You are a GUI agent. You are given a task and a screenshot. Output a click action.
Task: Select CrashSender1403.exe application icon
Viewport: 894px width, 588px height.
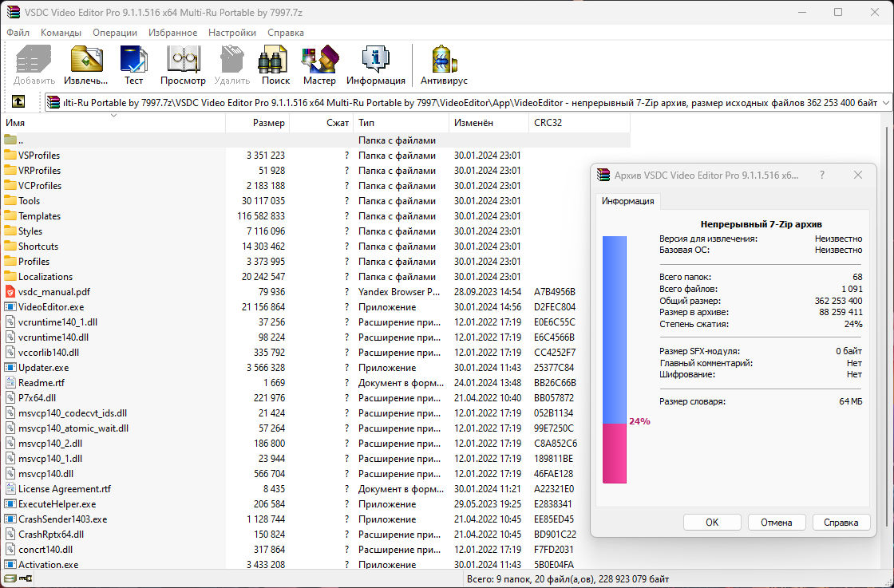[x=10, y=519]
